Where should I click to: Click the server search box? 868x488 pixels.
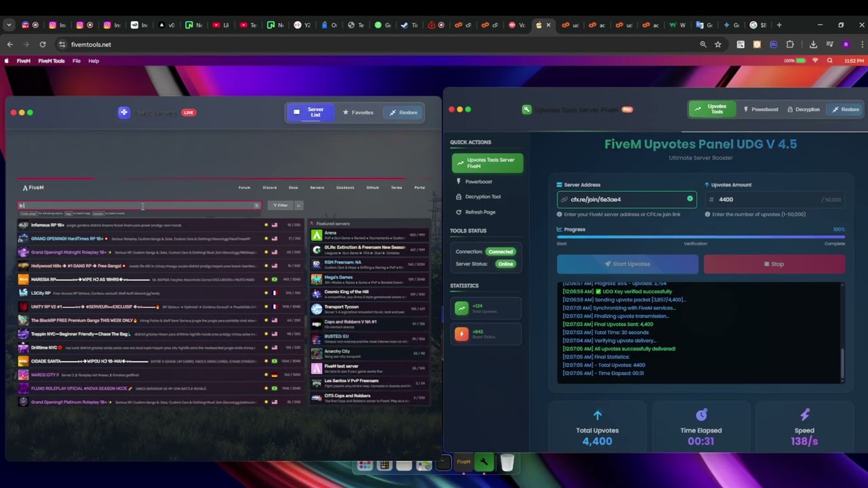pyautogui.click(x=138, y=205)
